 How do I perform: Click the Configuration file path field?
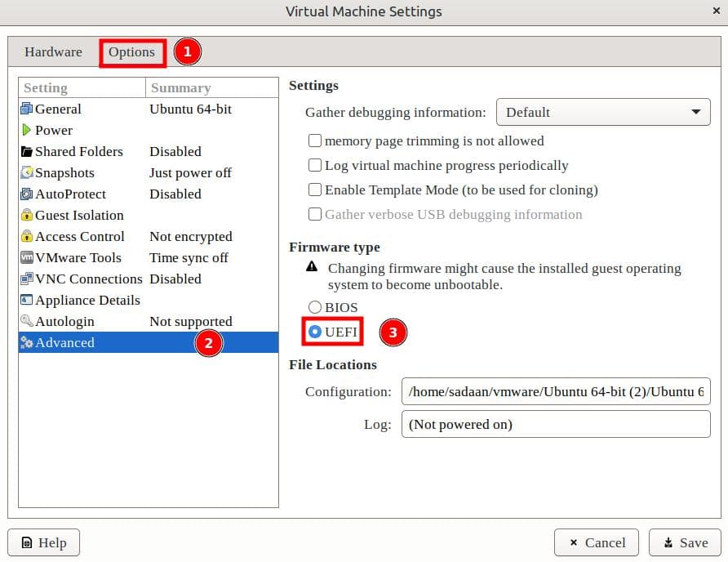(x=556, y=391)
